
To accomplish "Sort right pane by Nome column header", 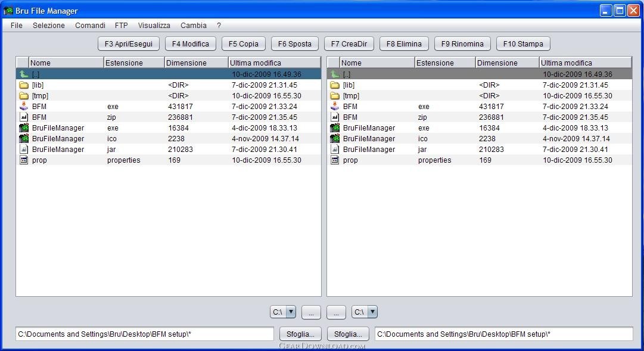I will (377, 63).
